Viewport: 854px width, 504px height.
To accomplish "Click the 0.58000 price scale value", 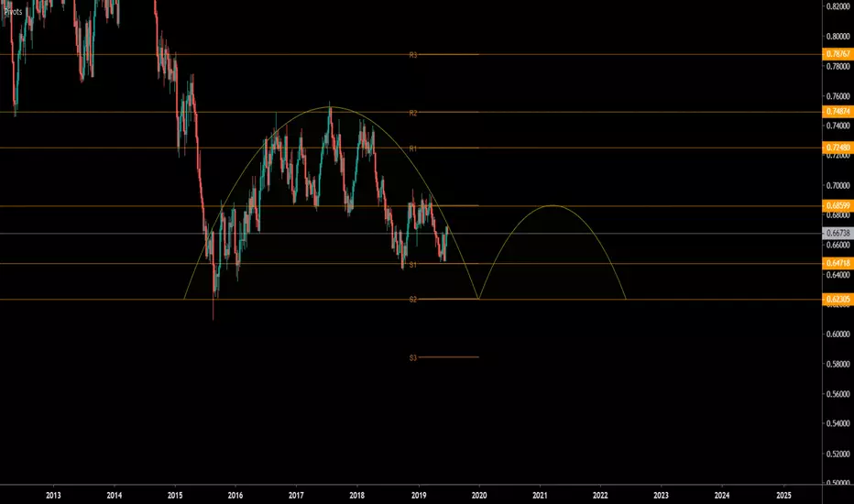I will (x=838, y=364).
